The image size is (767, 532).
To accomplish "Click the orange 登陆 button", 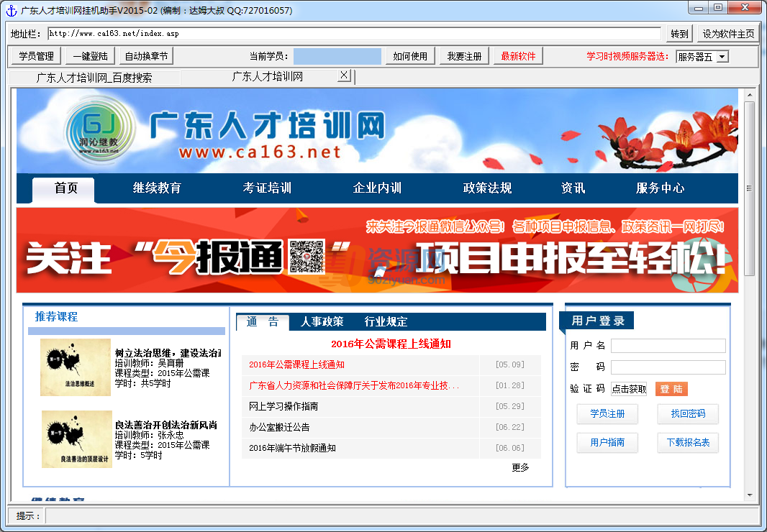I will click(671, 389).
